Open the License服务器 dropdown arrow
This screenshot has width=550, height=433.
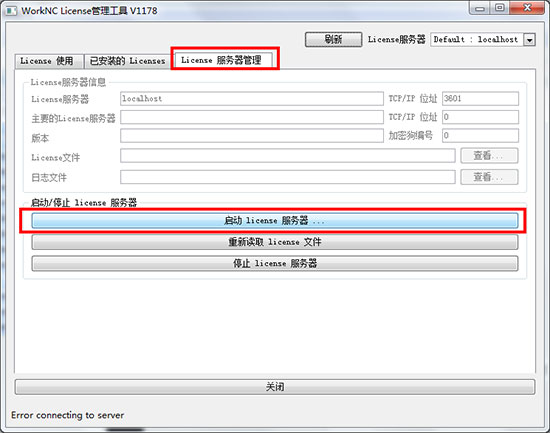(530, 40)
